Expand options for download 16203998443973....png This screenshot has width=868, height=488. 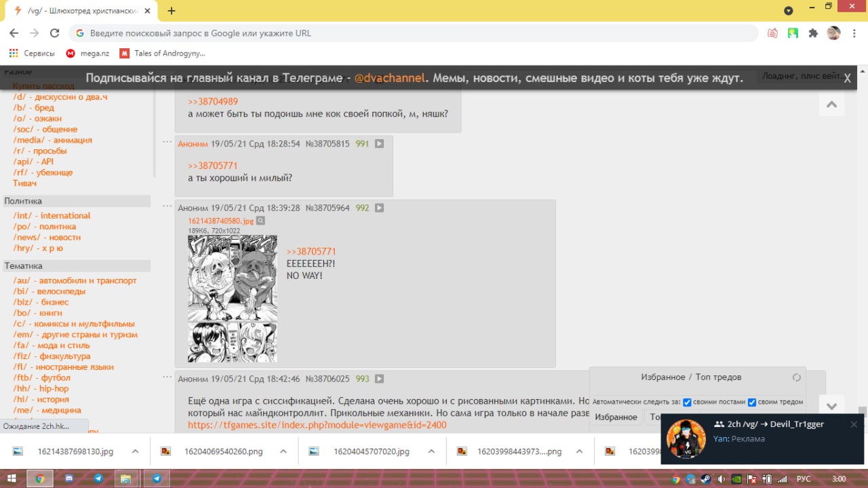coord(578,451)
